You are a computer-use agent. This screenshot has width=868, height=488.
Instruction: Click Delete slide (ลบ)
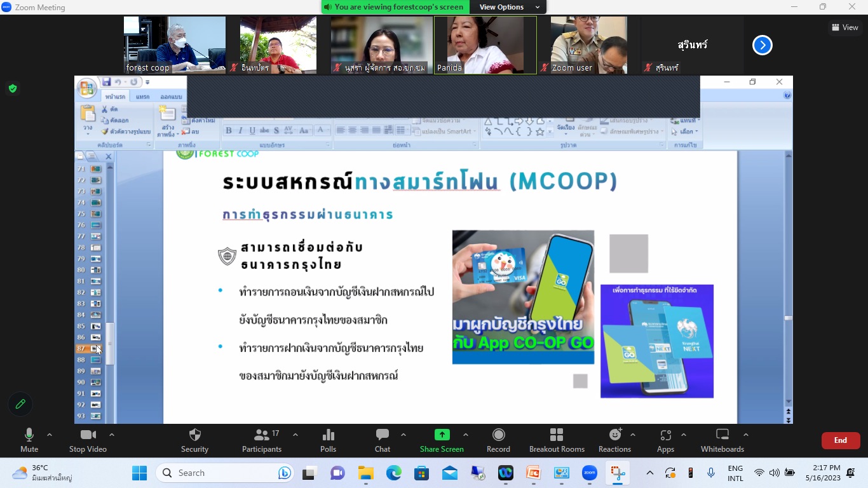[x=190, y=132]
